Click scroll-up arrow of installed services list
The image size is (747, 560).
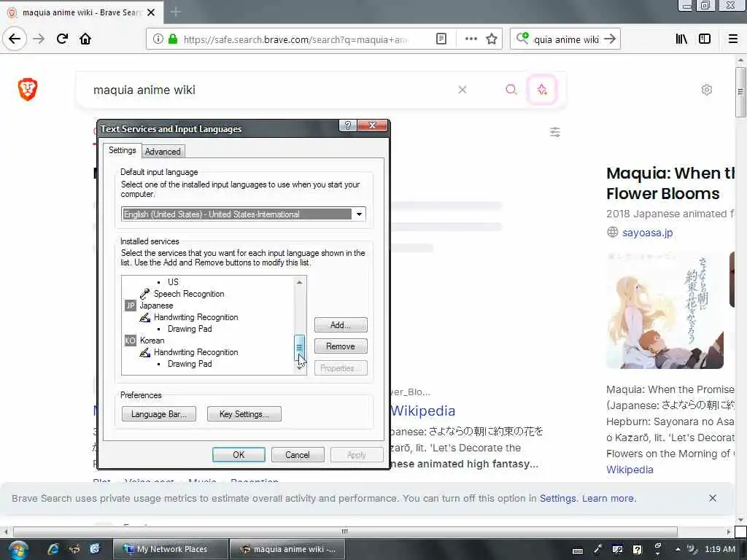(299, 282)
